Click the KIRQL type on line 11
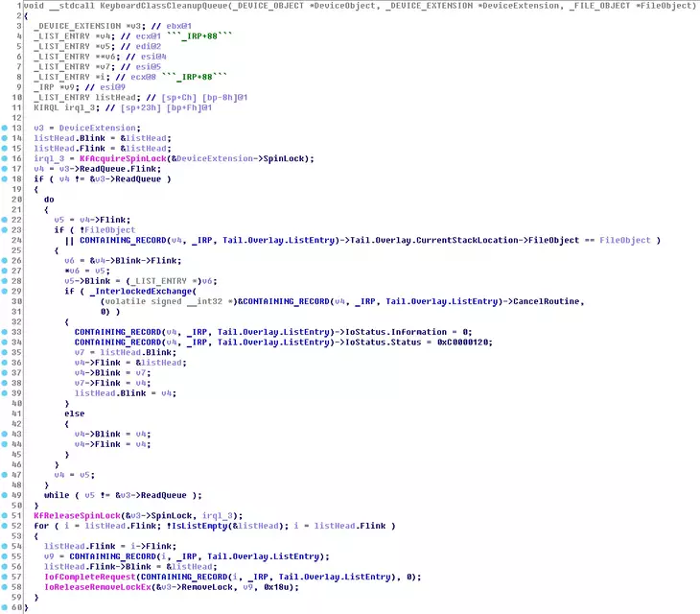The width and height of the screenshot is (700, 614). (46, 107)
